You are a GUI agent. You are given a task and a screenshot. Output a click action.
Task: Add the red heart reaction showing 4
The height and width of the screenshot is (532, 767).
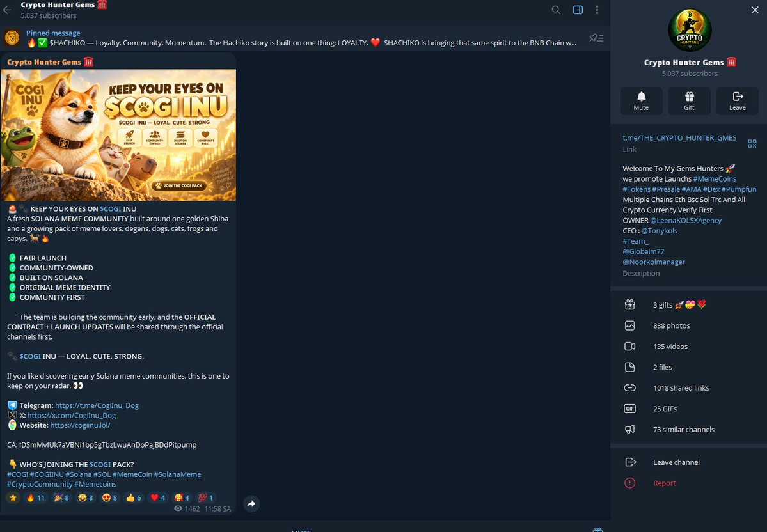[x=157, y=497]
